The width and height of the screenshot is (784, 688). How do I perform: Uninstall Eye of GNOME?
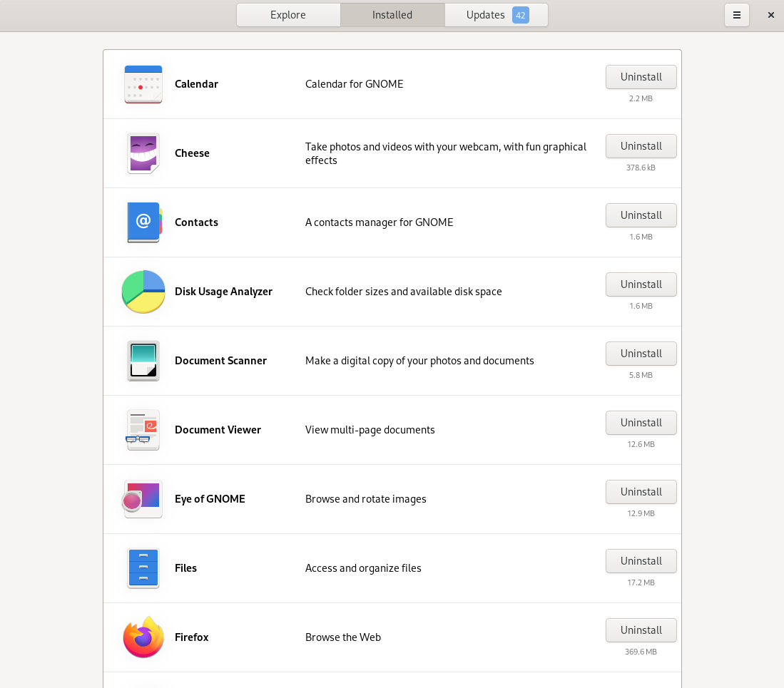pos(641,492)
